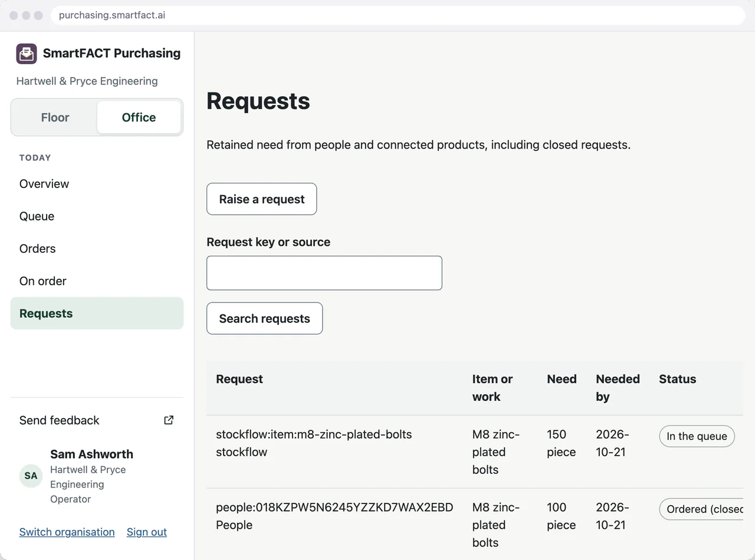The width and height of the screenshot is (755, 560).
Task: Click the Ordered (closed) status badge
Action: 701,509
